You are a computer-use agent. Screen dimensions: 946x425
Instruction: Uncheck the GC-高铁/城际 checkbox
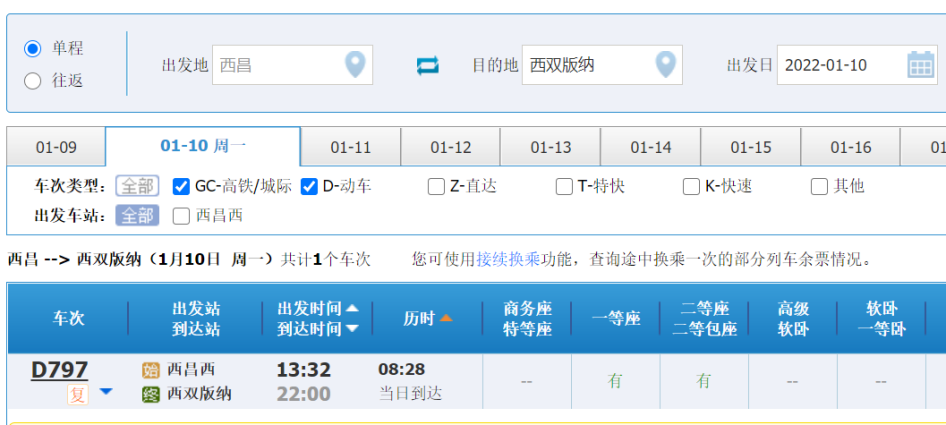[181, 186]
